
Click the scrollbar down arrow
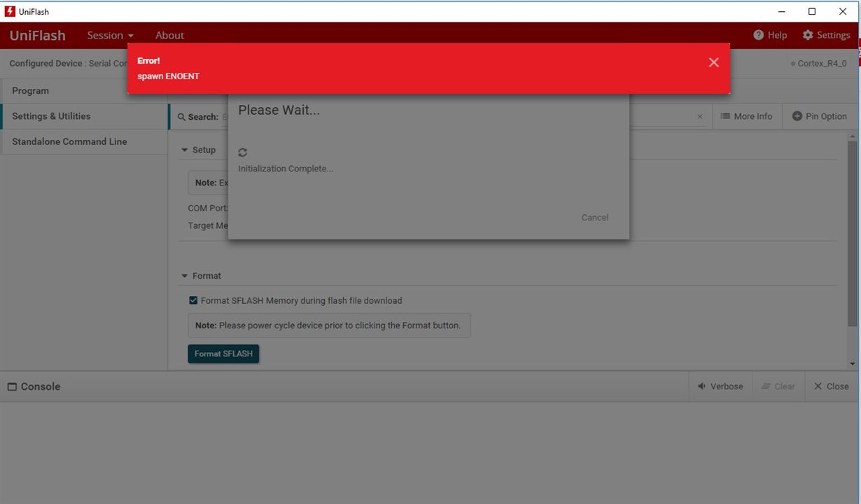pos(852,364)
